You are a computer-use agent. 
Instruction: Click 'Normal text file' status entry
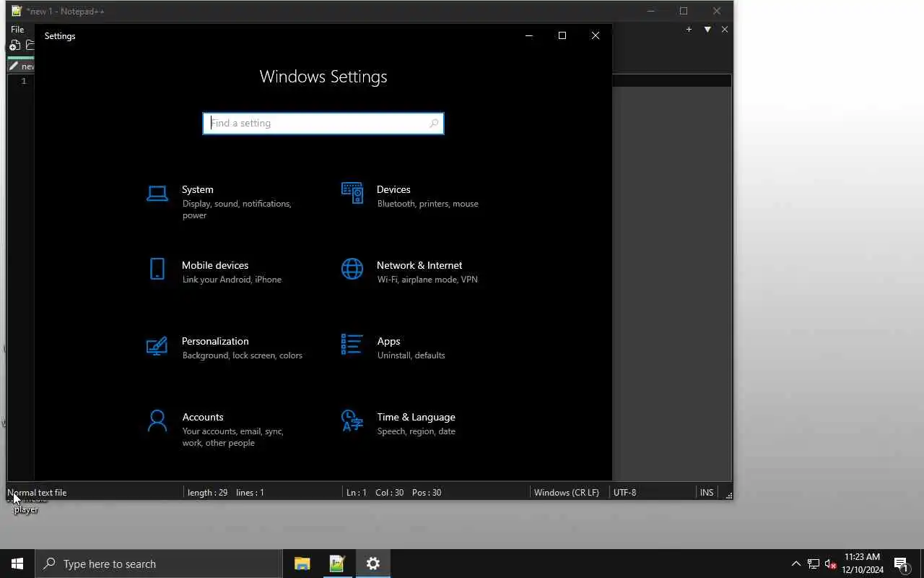pyautogui.click(x=37, y=492)
